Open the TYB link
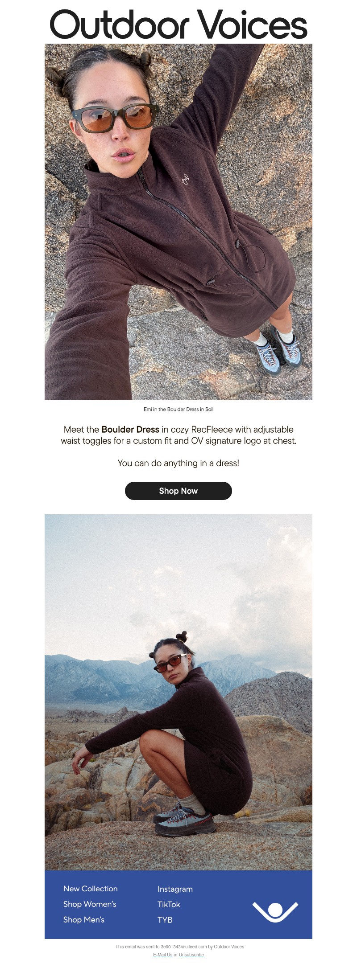The image size is (357, 980). point(165,920)
